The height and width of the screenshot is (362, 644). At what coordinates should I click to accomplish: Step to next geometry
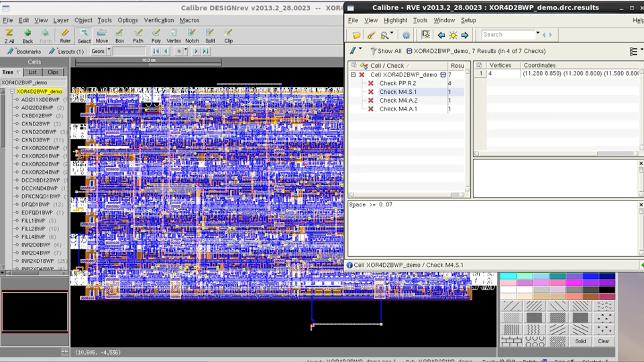pyautogui.click(x=196, y=52)
